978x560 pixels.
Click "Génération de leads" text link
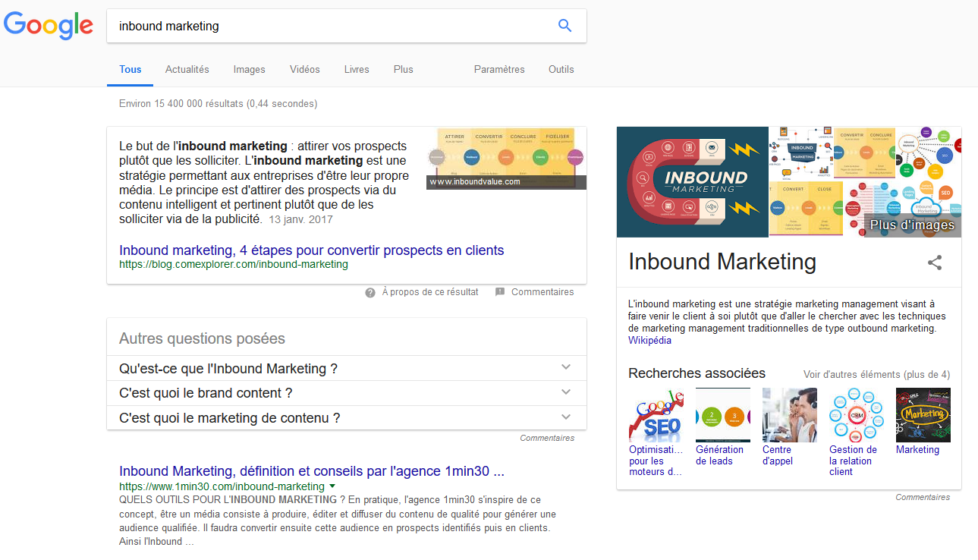719,455
